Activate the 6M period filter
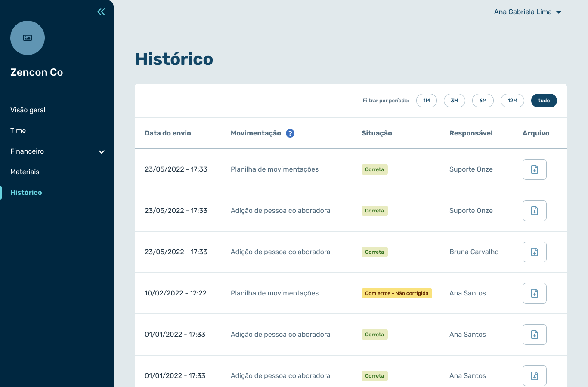 [483, 100]
